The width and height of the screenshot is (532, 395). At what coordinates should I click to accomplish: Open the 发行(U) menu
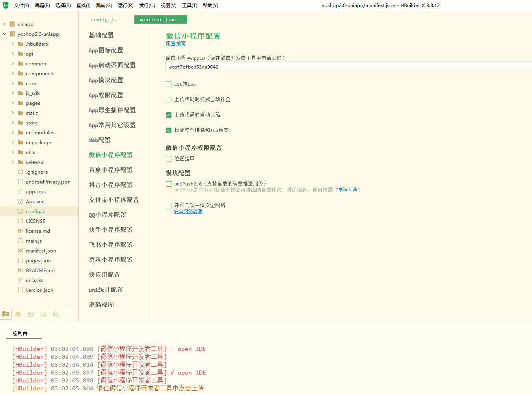tap(147, 6)
